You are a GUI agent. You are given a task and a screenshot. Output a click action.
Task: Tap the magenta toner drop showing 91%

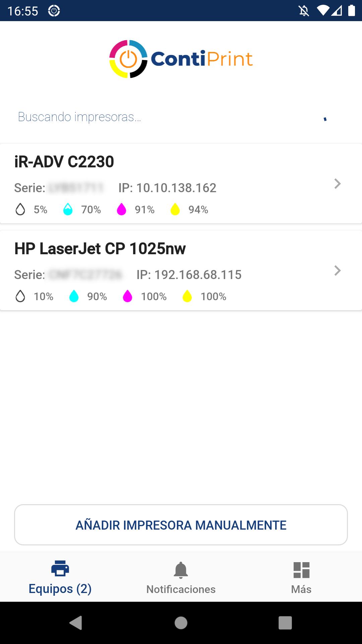point(121,209)
